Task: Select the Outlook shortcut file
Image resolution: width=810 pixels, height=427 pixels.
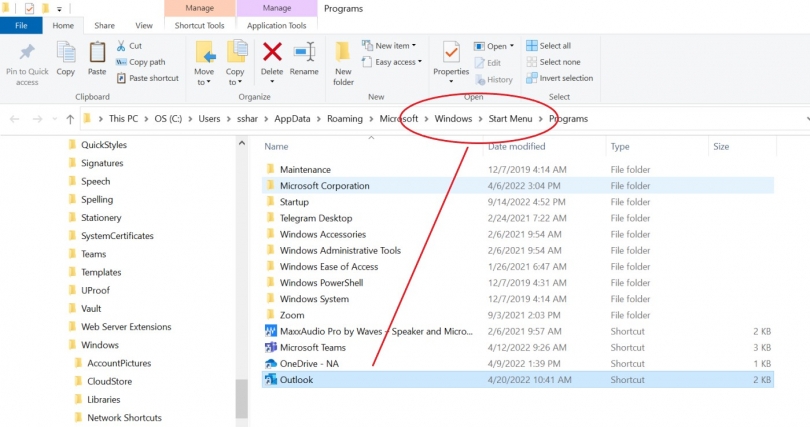Action: (x=296, y=380)
